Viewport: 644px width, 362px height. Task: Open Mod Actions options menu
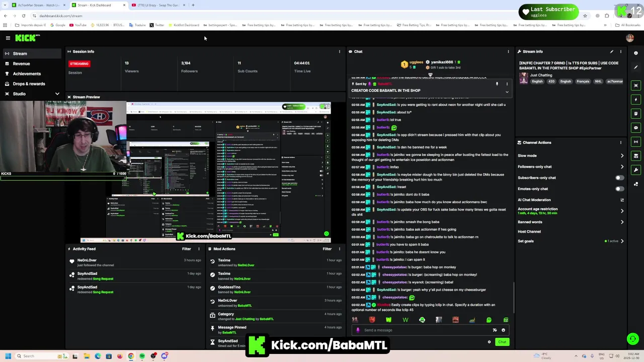pos(340,249)
